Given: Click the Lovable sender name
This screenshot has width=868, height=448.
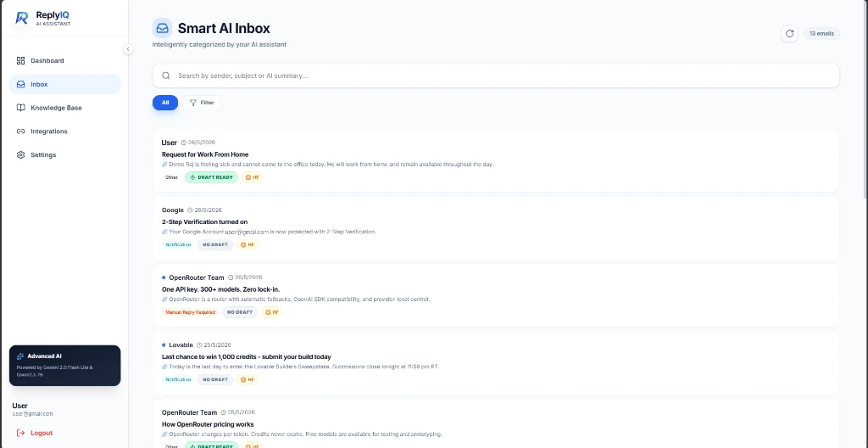Looking at the screenshot, I should [x=181, y=344].
